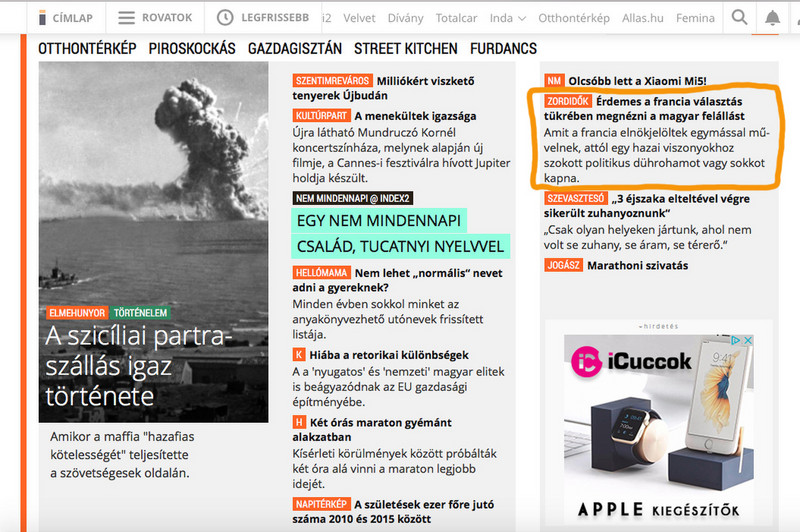The image size is (800, 532).
Task: Go to Címlap home icon
Action: pos(42,18)
